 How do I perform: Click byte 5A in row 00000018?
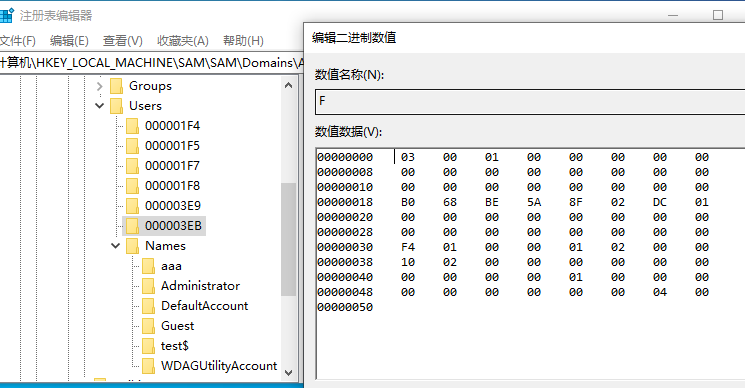click(534, 202)
